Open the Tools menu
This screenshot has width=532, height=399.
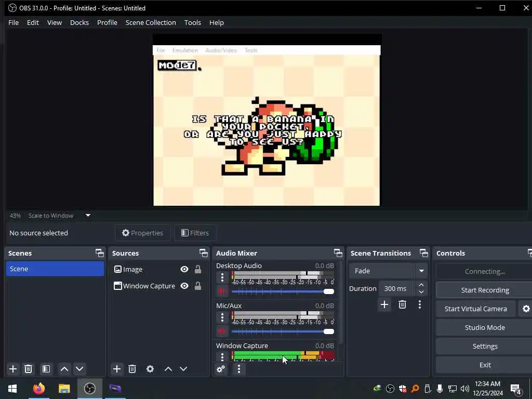click(x=193, y=22)
